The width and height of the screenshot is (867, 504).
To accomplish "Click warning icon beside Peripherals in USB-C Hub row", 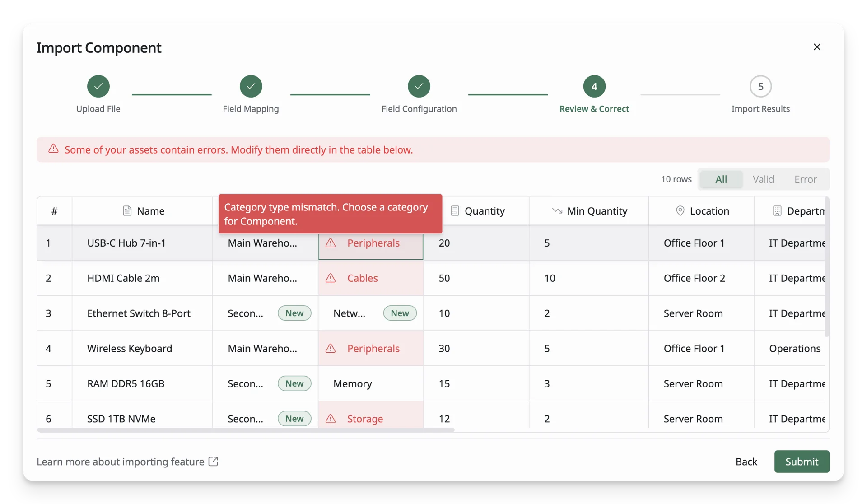I will (x=331, y=243).
